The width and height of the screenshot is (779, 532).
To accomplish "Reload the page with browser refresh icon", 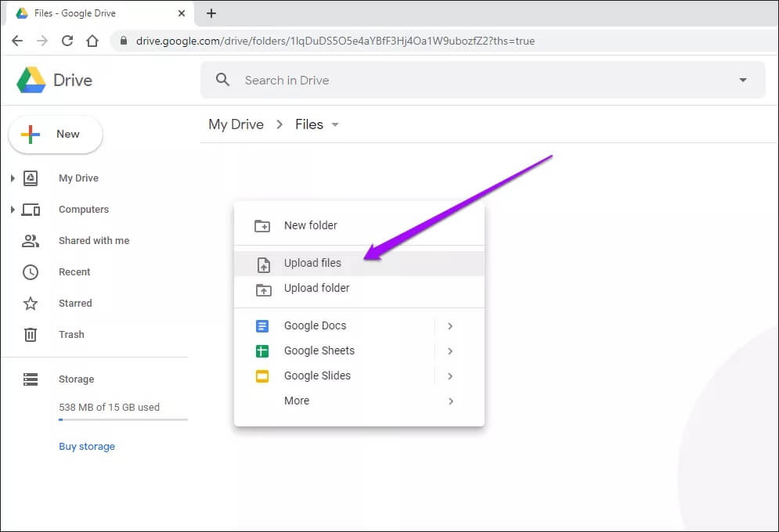I will (67, 41).
